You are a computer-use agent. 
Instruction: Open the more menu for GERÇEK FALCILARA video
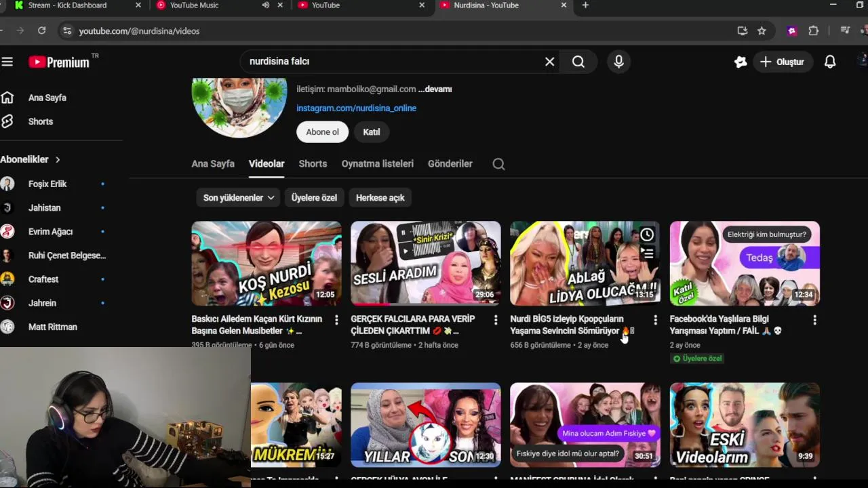click(x=496, y=320)
